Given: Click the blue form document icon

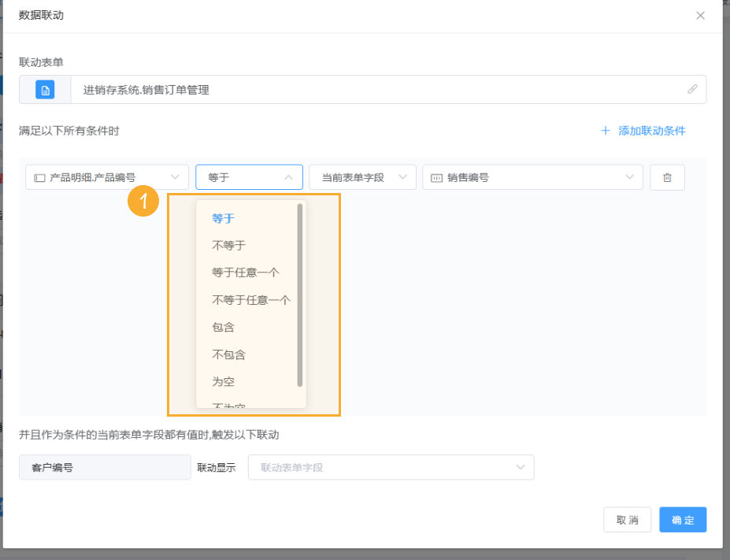Looking at the screenshot, I should (44, 89).
